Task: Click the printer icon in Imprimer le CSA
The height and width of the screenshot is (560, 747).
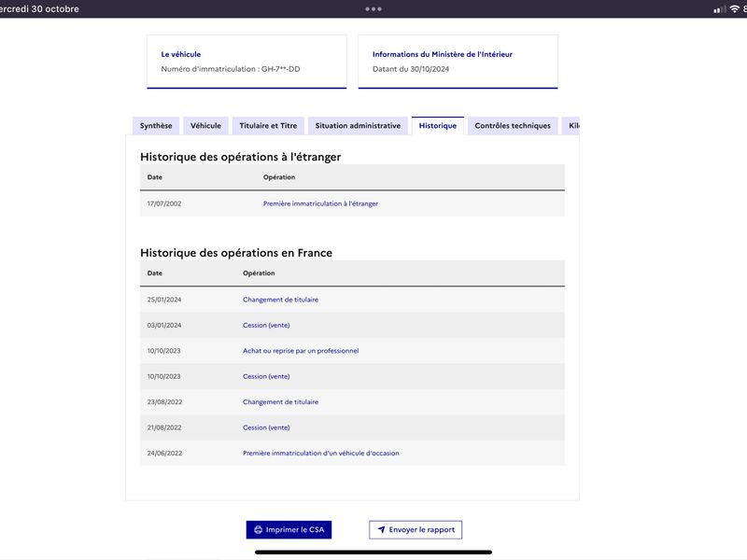Action: click(259, 529)
